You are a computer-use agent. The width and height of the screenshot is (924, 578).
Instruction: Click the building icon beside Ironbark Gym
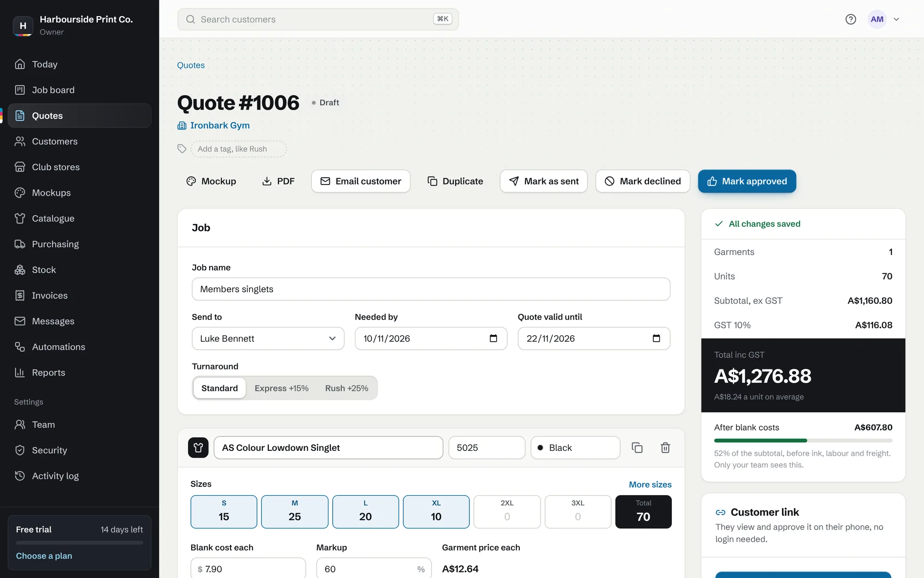click(182, 125)
